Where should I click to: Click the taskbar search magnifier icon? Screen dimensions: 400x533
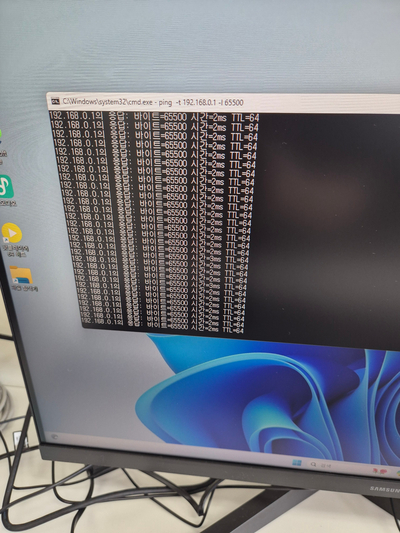pos(313,464)
